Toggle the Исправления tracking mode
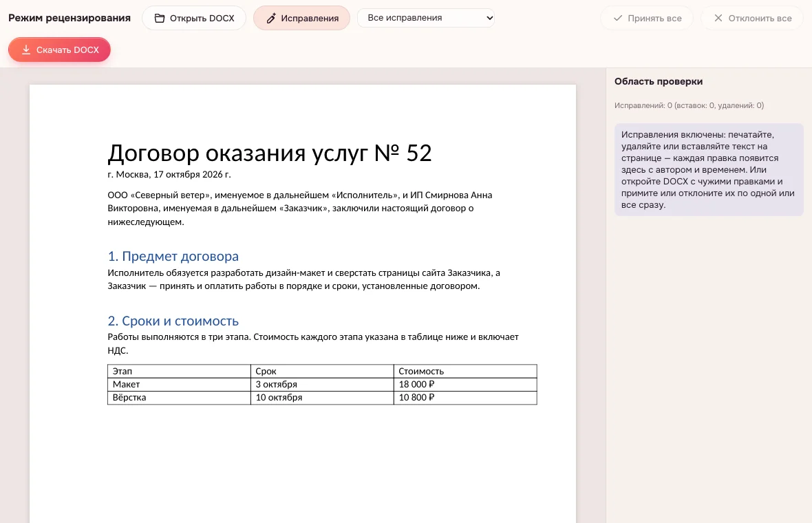812x523 pixels. coord(301,18)
